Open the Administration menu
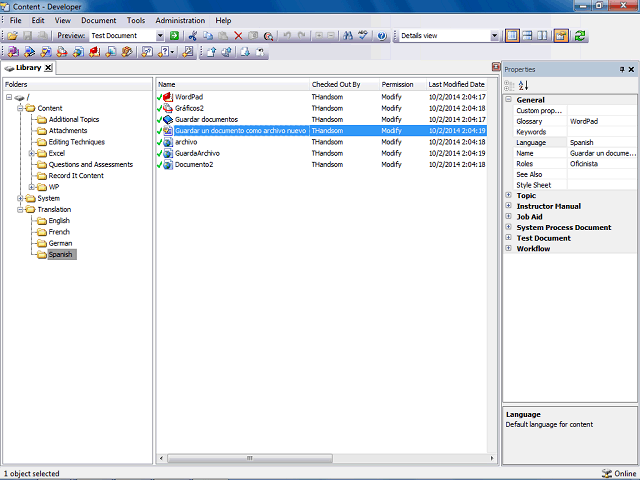Viewport: 640px width, 480px height. point(180,20)
